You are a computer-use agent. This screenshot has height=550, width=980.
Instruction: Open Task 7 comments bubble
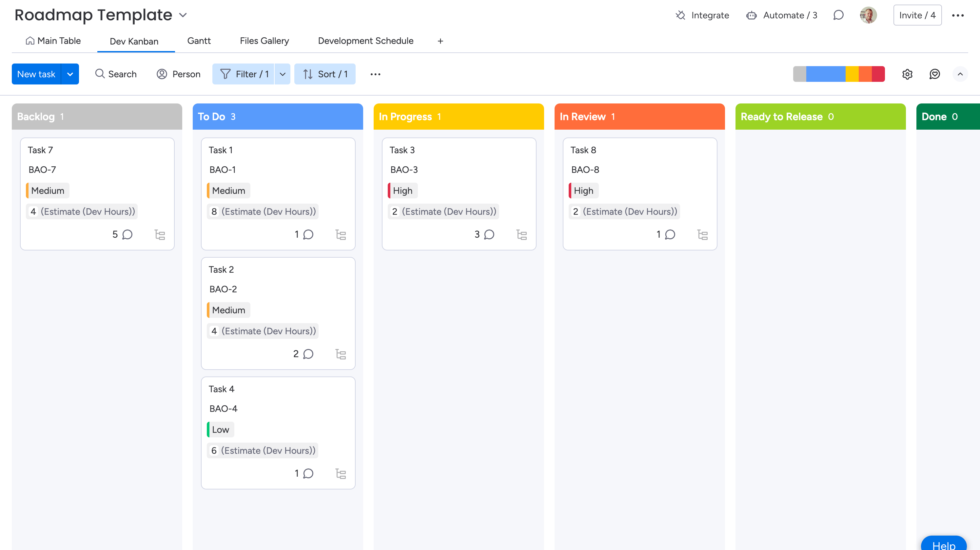(x=127, y=234)
